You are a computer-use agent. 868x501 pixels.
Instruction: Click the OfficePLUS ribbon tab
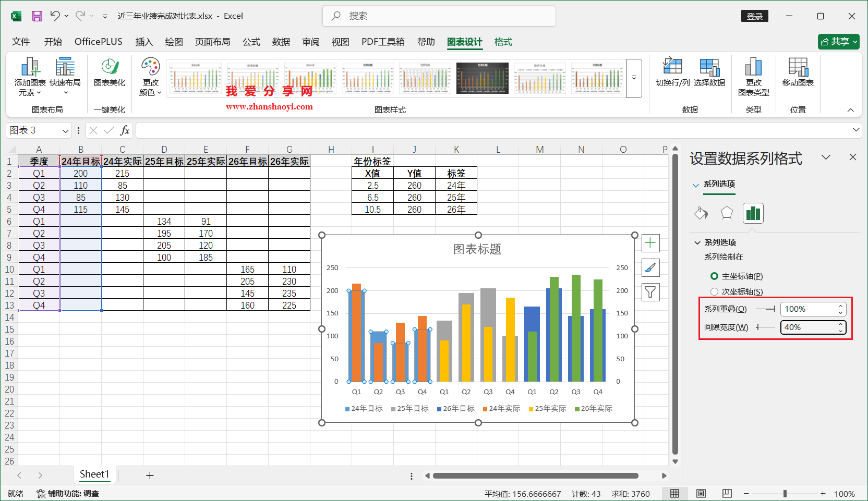(x=99, y=42)
